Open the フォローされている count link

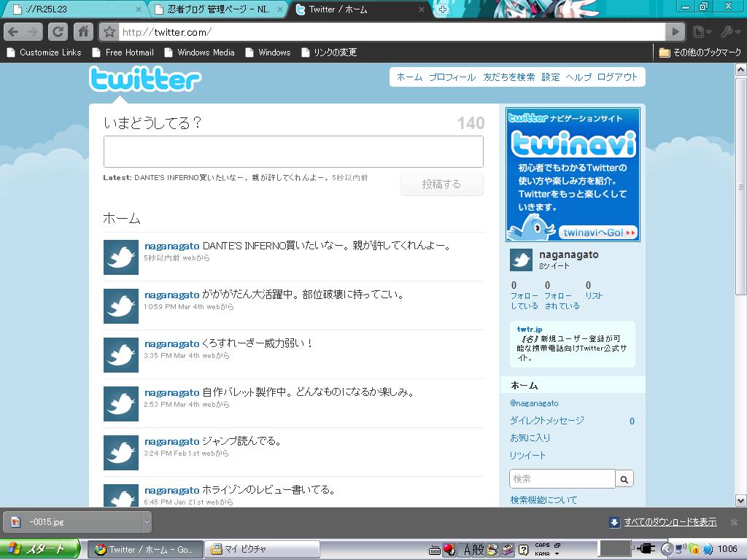click(562, 295)
